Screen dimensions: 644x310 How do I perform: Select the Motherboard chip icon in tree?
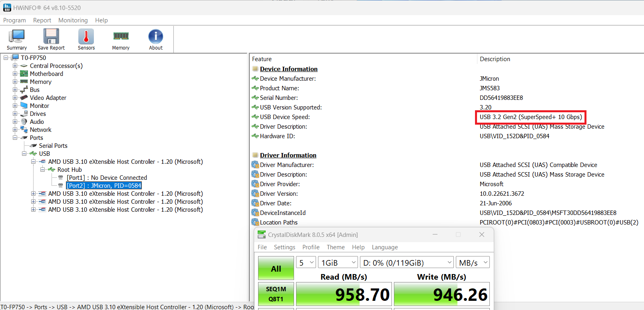24,74
